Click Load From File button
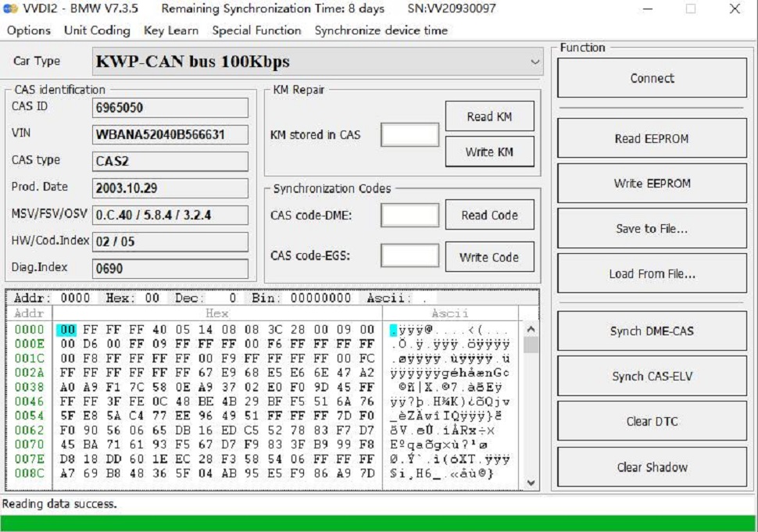 pos(651,274)
